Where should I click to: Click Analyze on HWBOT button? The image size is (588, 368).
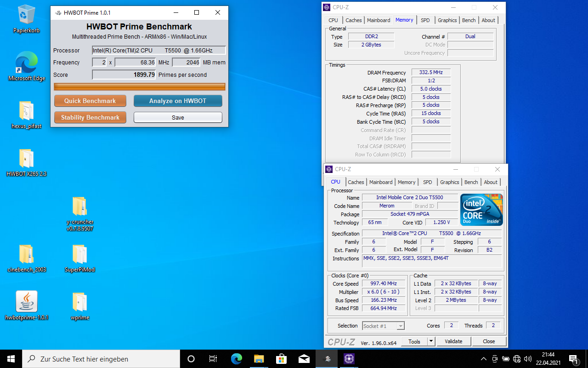pyautogui.click(x=178, y=101)
